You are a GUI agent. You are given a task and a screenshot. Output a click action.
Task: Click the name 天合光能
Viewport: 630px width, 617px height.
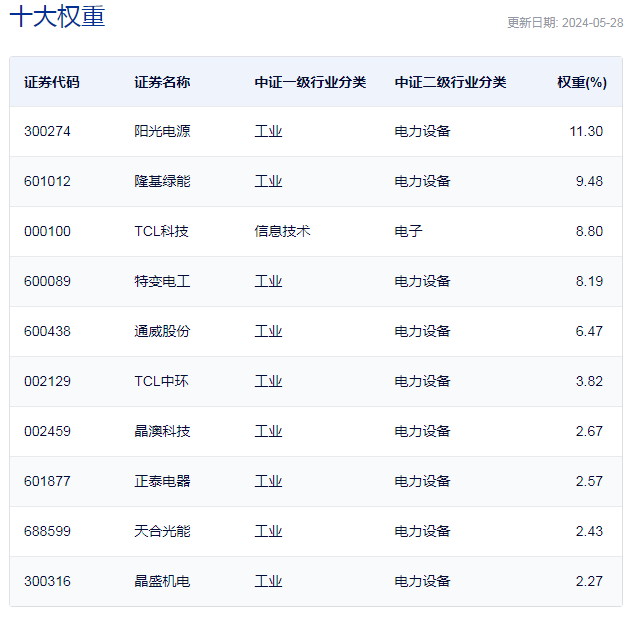click(x=162, y=531)
